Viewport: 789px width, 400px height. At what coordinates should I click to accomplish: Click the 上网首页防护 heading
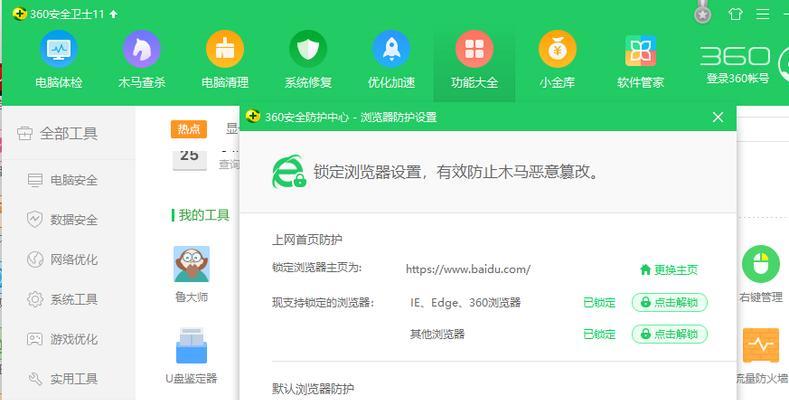click(307, 240)
